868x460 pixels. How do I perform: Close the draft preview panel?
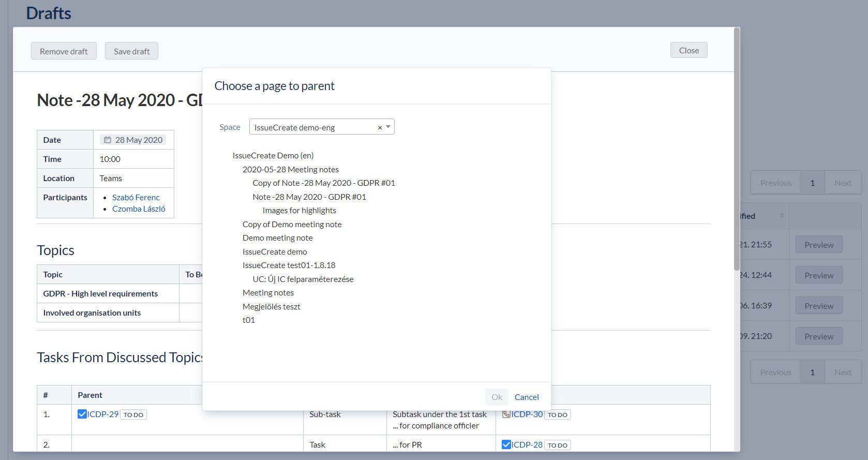point(689,50)
